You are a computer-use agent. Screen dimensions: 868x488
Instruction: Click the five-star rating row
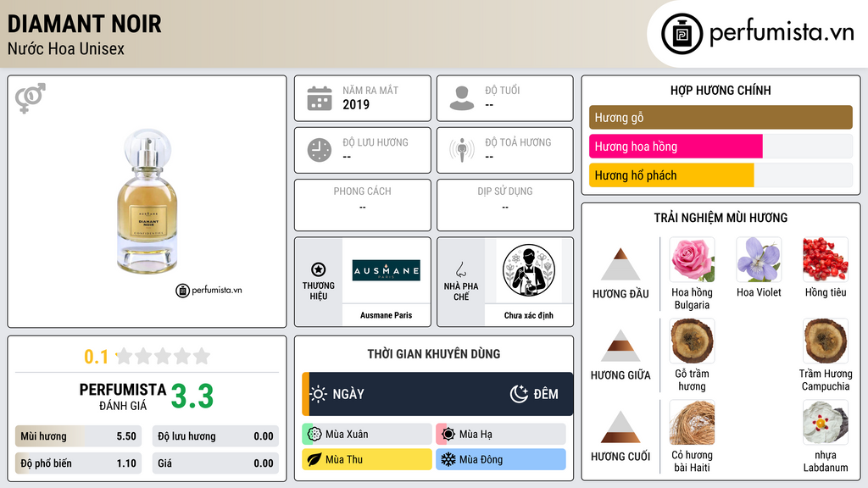[163, 356]
